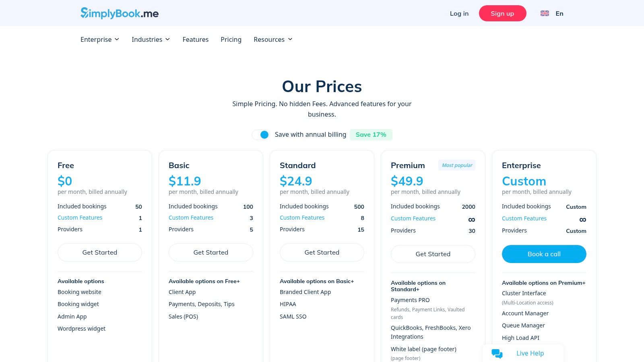
Task: Select the Pricing menu item
Action: click(x=231, y=39)
